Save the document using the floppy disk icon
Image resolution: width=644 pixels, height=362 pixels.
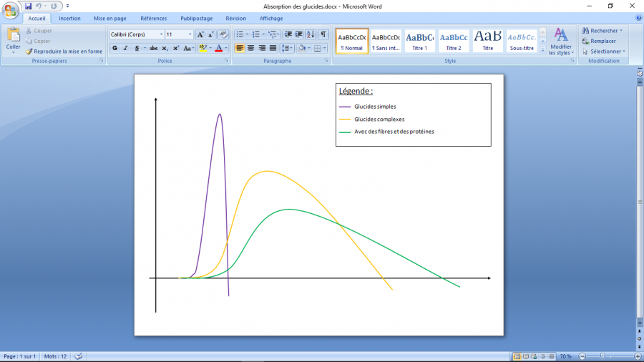pos(29,6)
